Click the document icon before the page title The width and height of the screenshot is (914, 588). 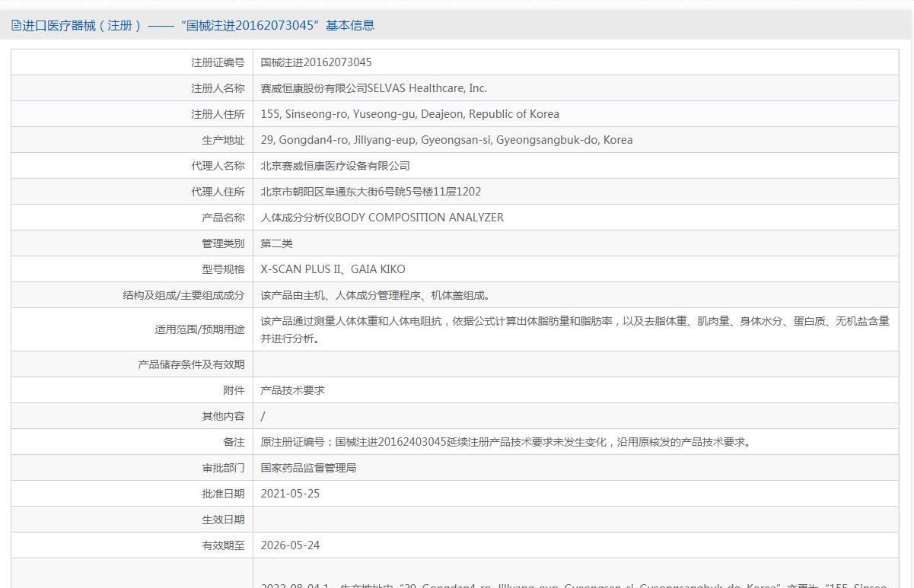click(16, 25)
